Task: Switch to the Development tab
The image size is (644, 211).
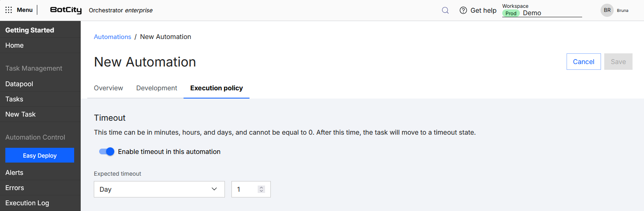Action: pos(156,88)
